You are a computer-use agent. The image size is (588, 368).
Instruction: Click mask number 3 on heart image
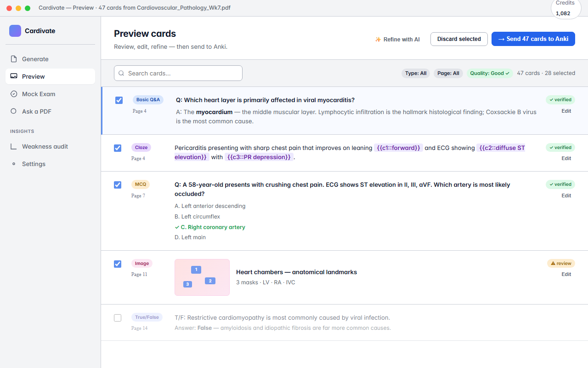[x=187, y=284]
